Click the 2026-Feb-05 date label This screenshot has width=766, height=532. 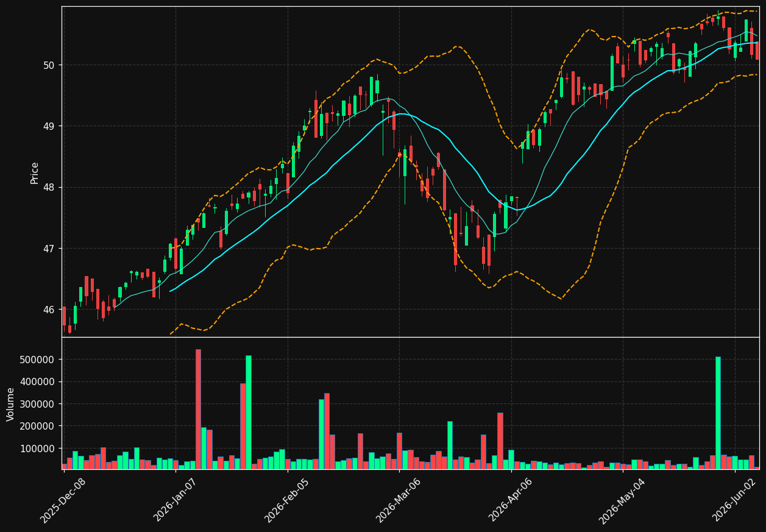click(x=286, y=500)
